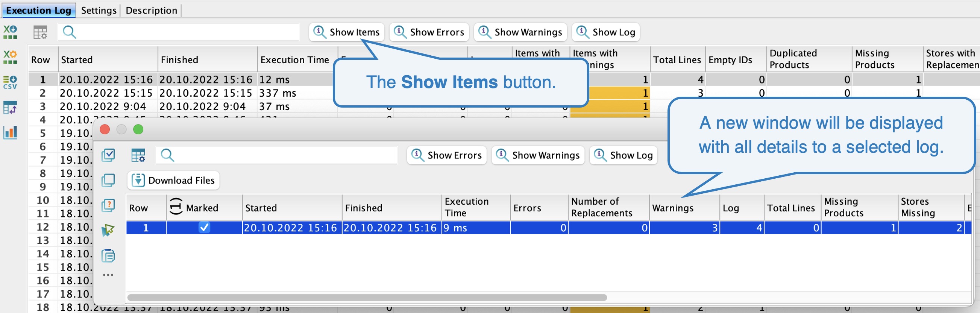Click the copy icon in popup sidebar

pyautogui.click(x=108, y=180)
